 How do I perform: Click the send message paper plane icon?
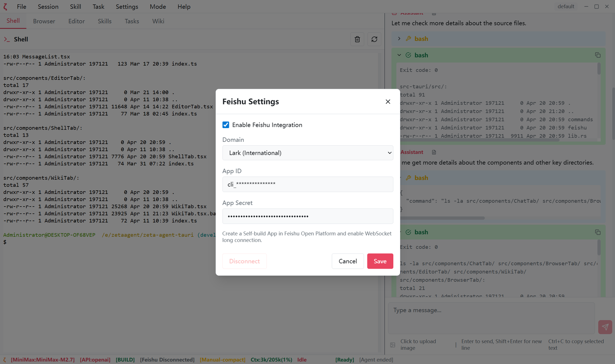point(605,327)
